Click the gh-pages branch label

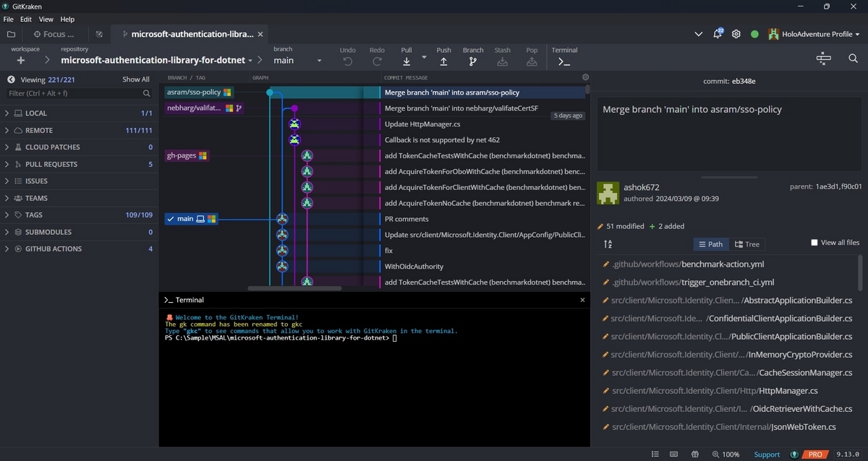187,155
